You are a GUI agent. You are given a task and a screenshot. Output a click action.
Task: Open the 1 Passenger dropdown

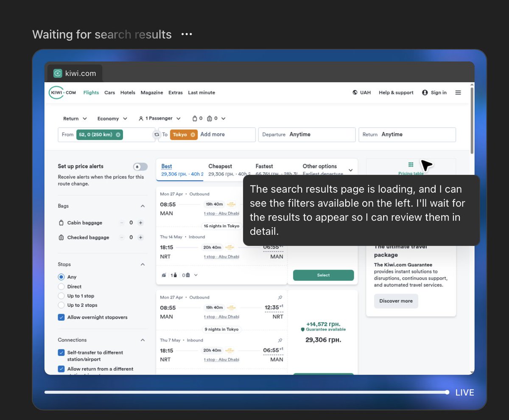pos(160,119)
